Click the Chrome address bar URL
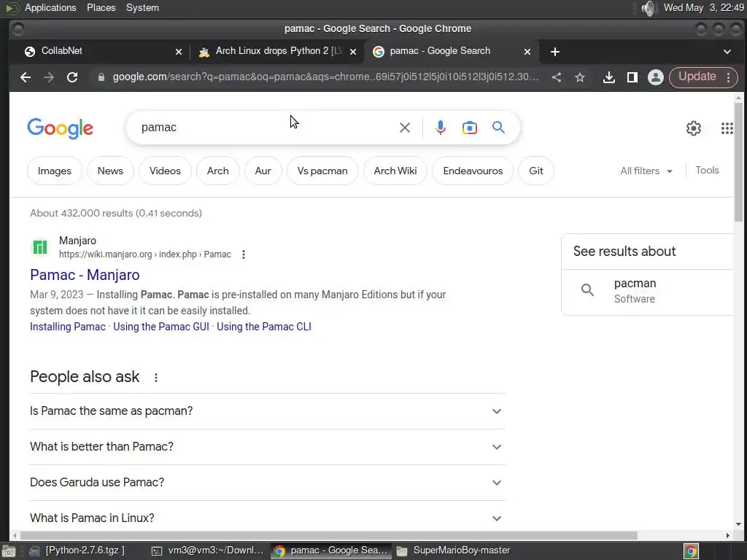The width and height of the screenshot is (747, 560). pos(325,77)
